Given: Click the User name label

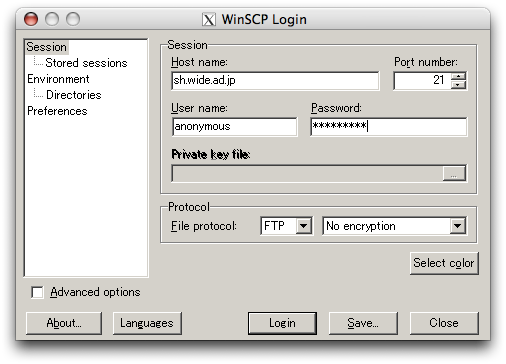Looking at the screenshot, I should 199,108.
